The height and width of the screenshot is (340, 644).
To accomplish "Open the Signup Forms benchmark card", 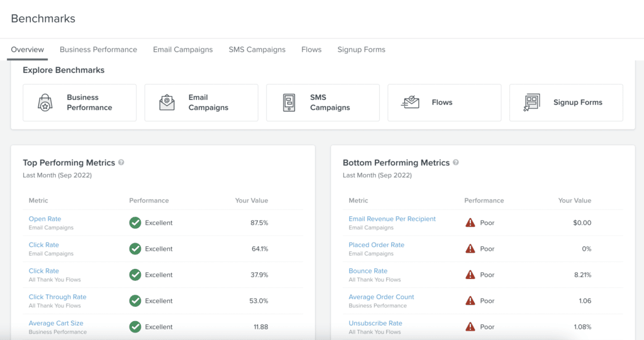I will coord(566,102).
